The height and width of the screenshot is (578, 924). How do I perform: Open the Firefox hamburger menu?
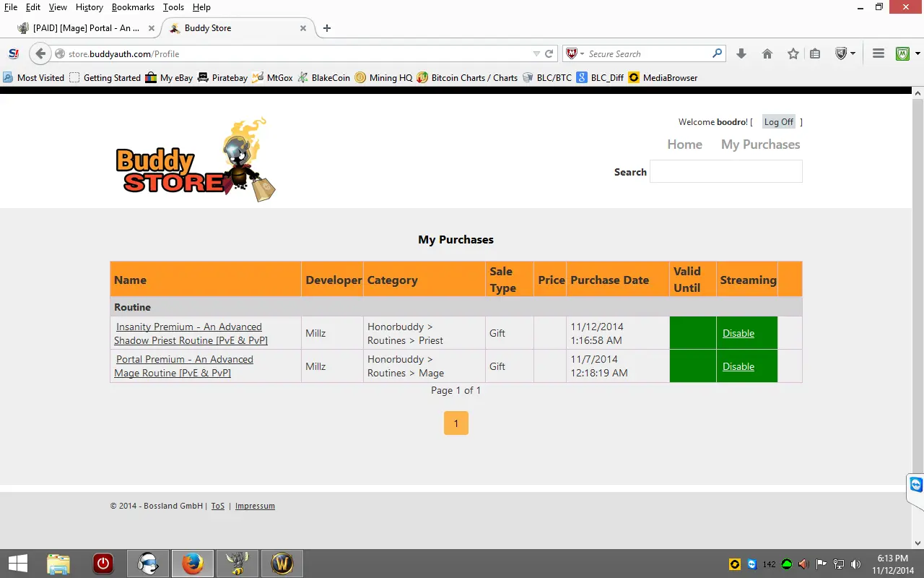coord(879,53)
